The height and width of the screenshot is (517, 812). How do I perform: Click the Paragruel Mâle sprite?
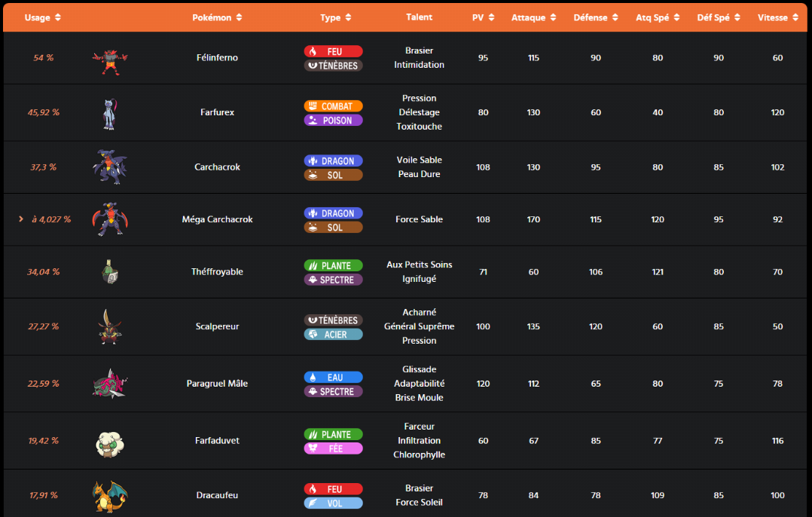click(x=110, y=384)
